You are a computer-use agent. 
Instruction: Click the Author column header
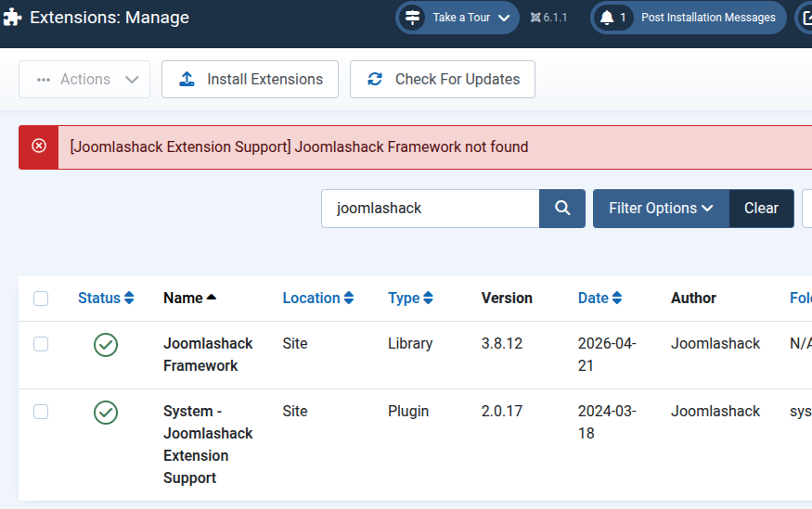point(693,298)
